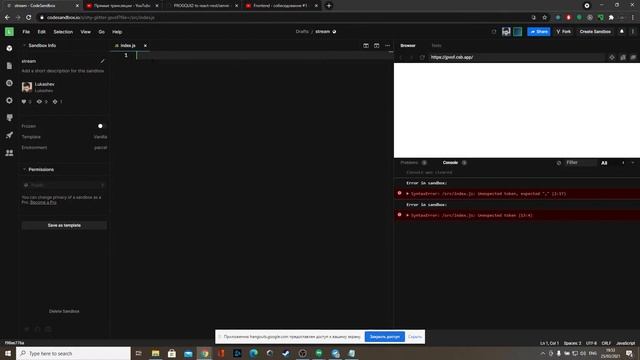Click the sandbox description field
640x360 pixels.
coord(63,71)
